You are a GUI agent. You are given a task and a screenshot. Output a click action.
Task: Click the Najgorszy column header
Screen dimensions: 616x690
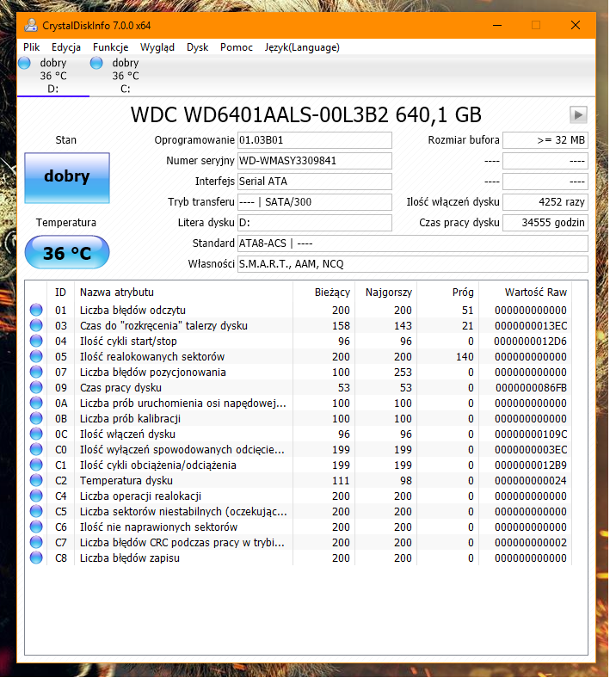[386, 293]
